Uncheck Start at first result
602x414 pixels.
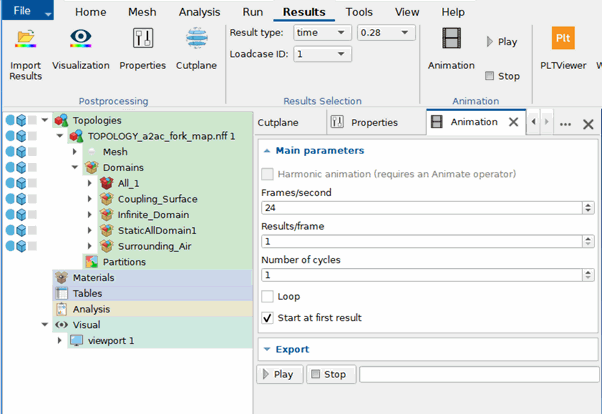click(267, 318)
